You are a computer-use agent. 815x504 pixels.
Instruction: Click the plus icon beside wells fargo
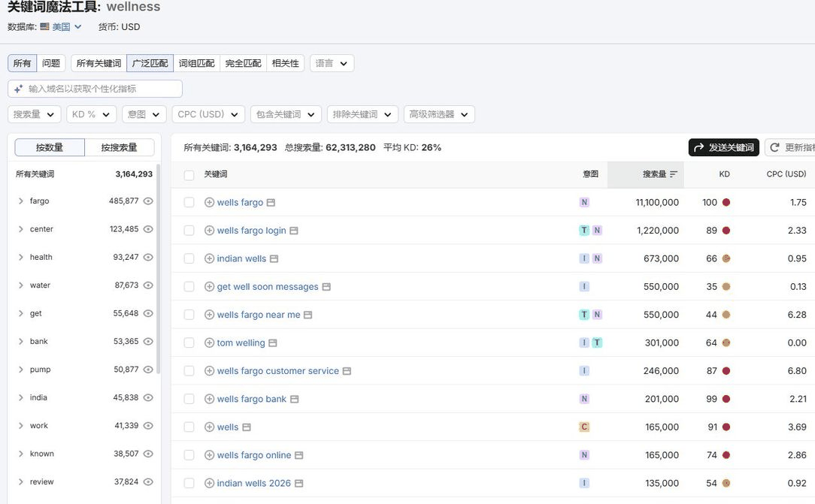coord(210,203)
